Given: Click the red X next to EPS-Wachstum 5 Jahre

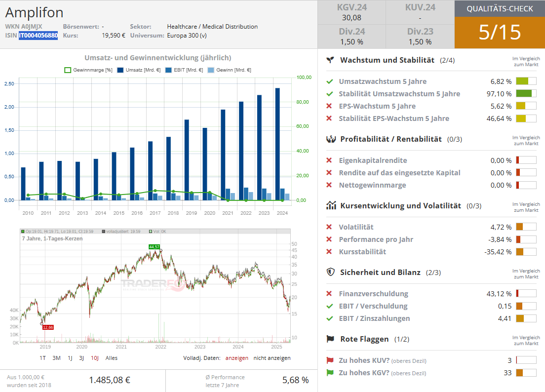Looking at the screenshot, I should pos(329,106).
